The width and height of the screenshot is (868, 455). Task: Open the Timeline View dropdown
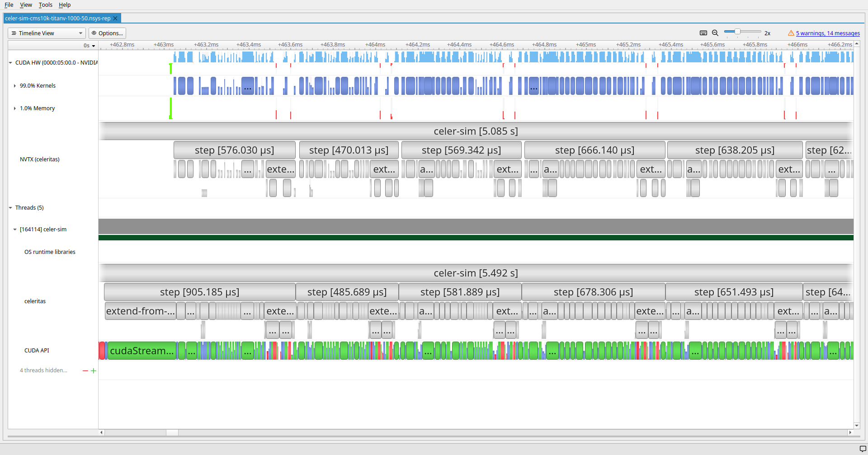47,33
